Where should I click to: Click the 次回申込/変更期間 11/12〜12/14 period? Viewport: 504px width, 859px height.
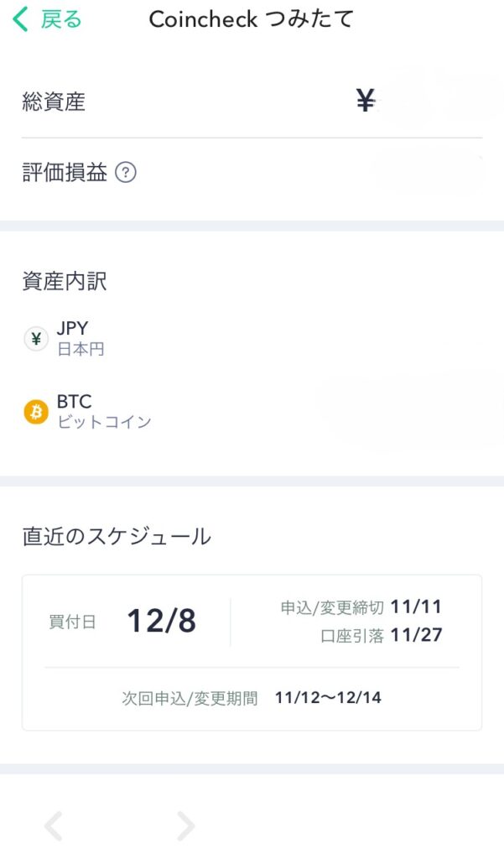click(x=252, y=698)
